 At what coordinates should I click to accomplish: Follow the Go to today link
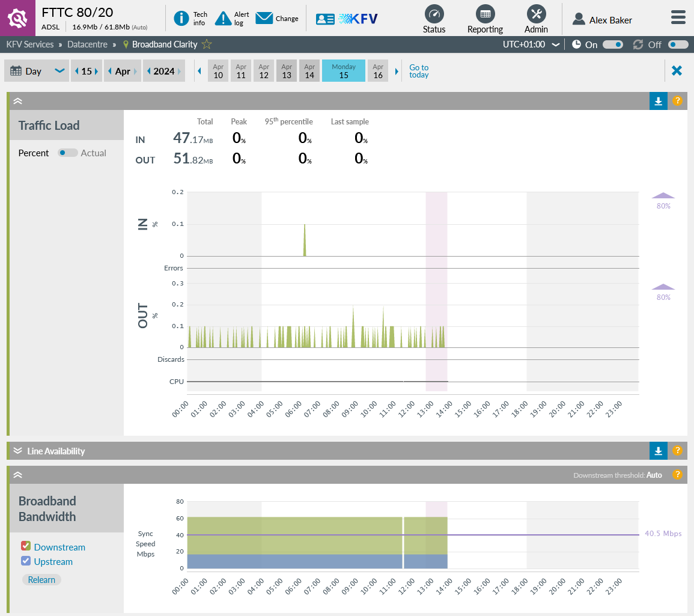(419, 70)
